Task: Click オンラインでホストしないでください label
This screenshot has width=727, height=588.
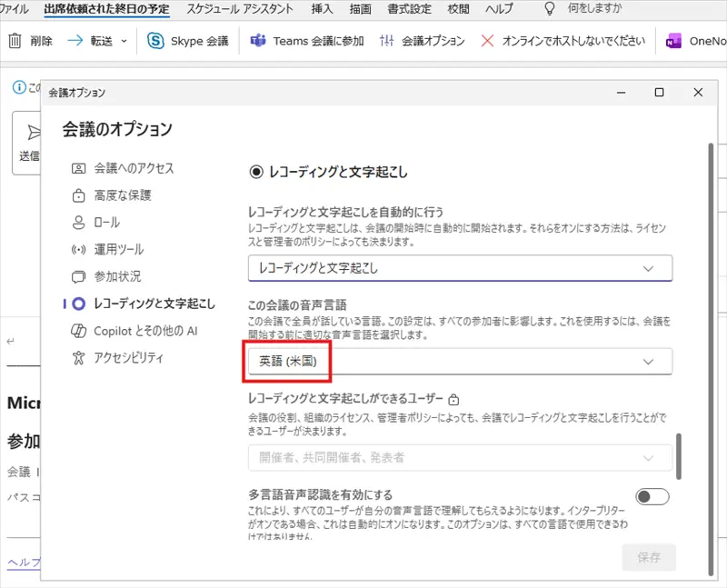Action: click(573, 41)
